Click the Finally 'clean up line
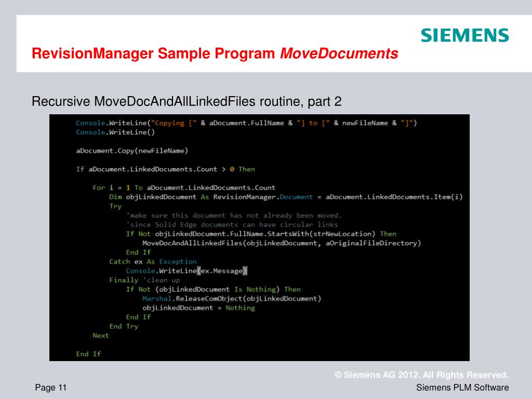 click(x=144, y=280)
